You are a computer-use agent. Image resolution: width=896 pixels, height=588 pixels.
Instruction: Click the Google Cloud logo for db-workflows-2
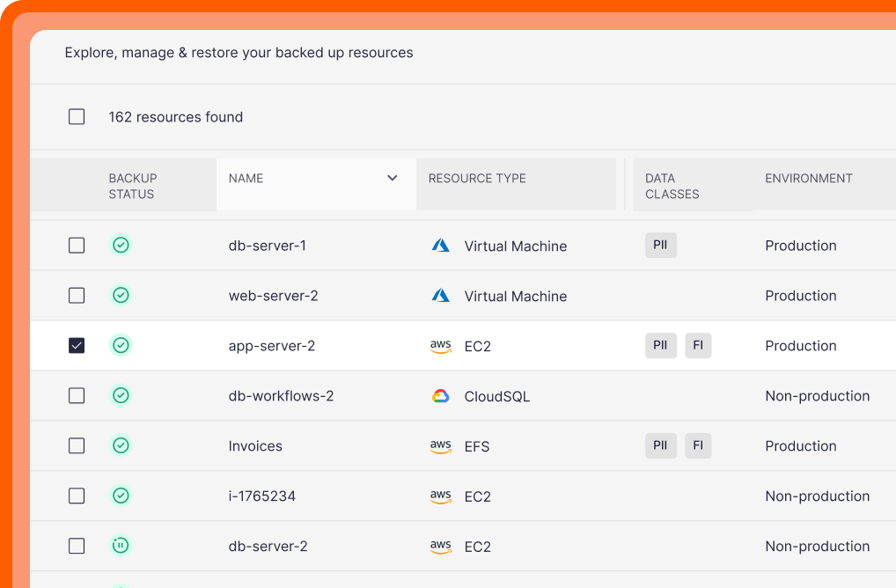click(x=441, y=396)
